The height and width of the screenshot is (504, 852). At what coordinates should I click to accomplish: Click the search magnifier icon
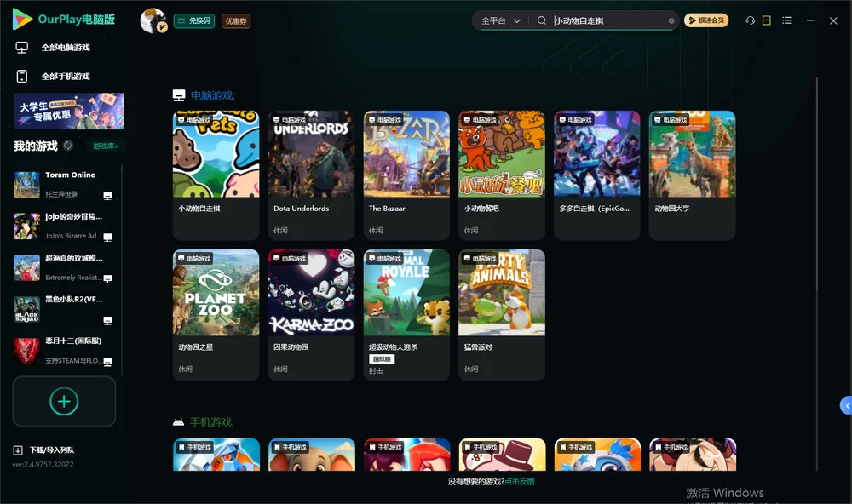[542, 20]
